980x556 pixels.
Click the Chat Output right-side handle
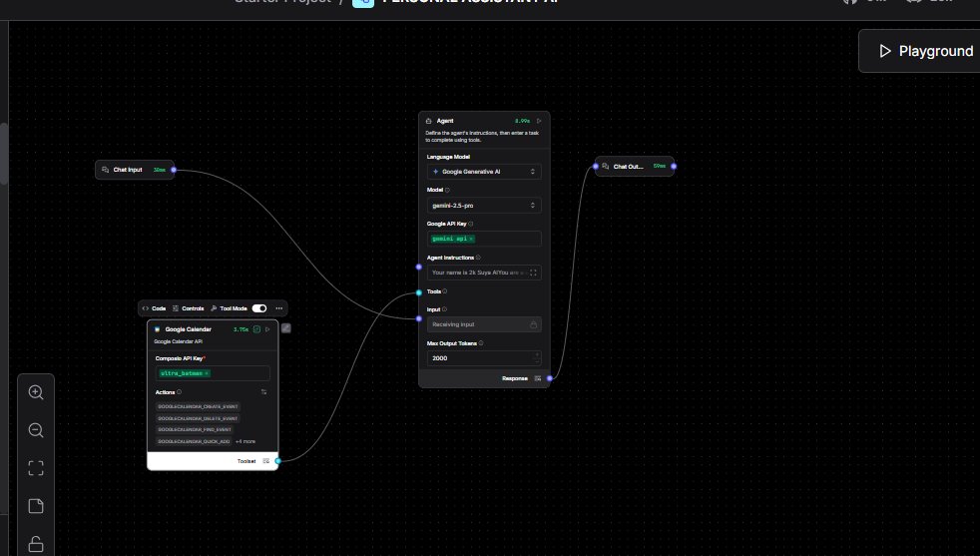point(674,167)
